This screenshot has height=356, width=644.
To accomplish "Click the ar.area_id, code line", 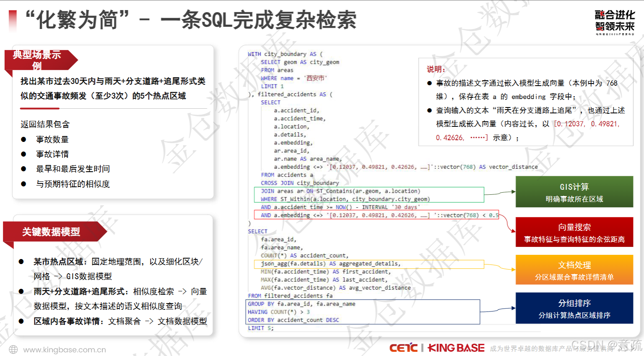I will [292, 151].
